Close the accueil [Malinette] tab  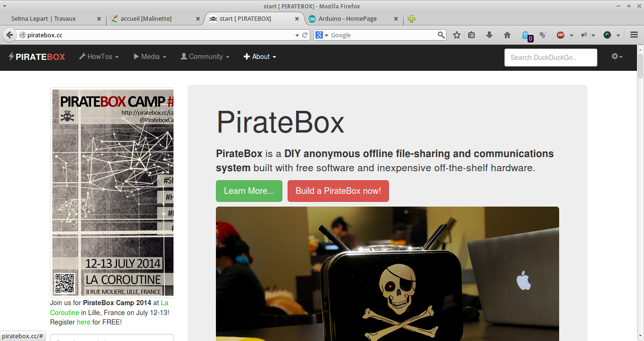198,19
